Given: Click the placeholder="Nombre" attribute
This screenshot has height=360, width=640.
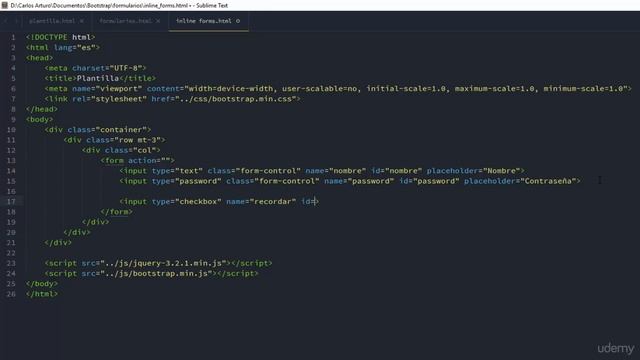Looking at the screenshot, I should pyautogui.click(x=473, y=171).
